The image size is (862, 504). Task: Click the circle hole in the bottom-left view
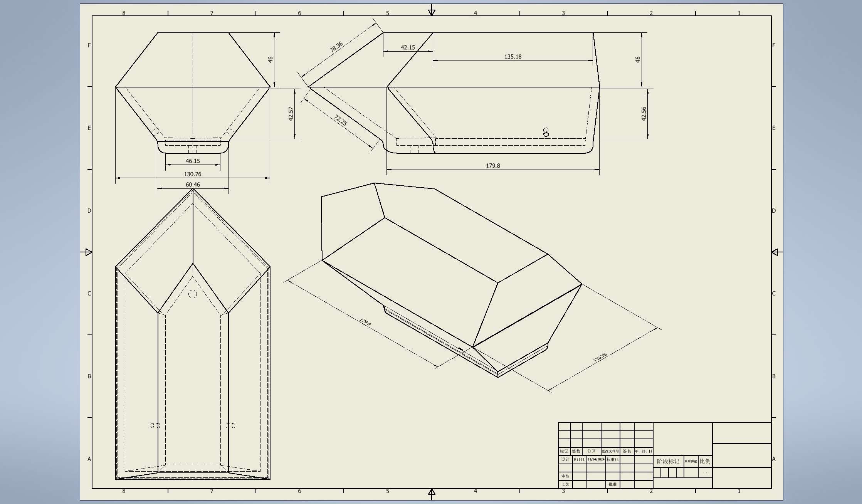193,294
